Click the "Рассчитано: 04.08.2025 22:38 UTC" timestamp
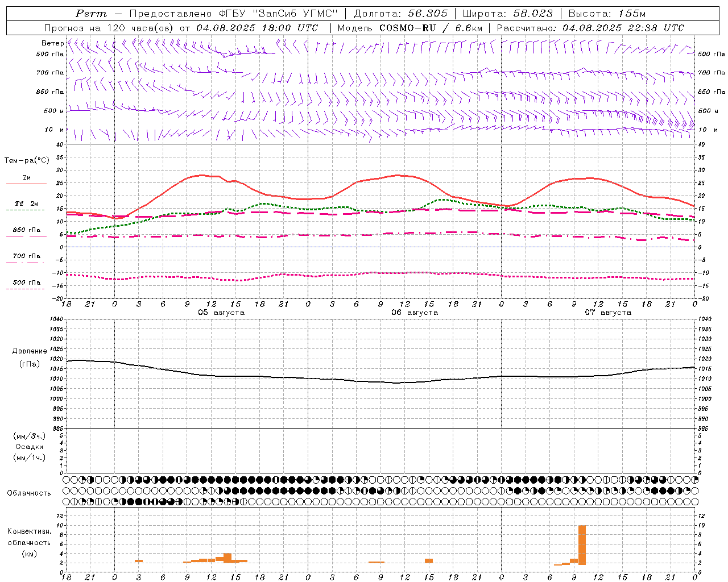728x582 pixels. pyautogui.click(x=590, y=28)
